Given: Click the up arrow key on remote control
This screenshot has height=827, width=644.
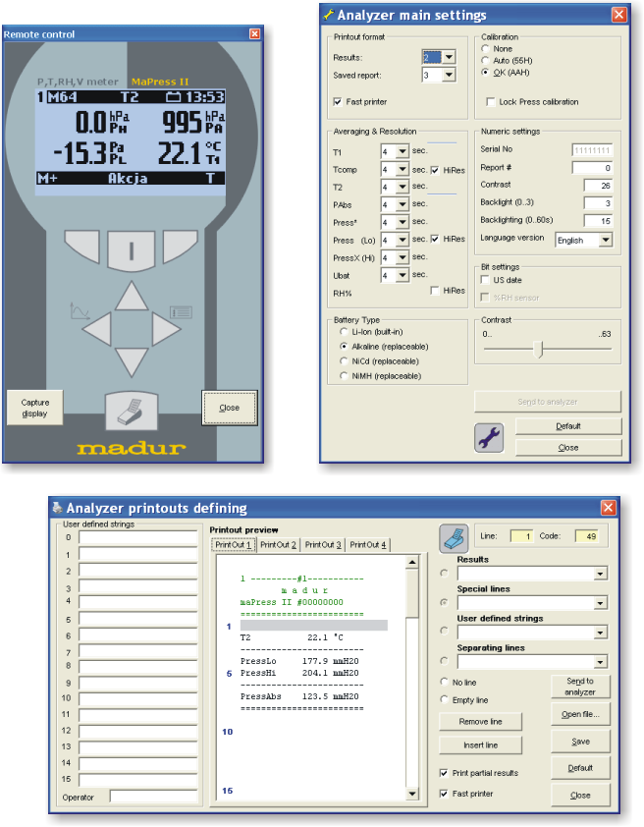Looking at the screenshot, I should pos(132,296).
